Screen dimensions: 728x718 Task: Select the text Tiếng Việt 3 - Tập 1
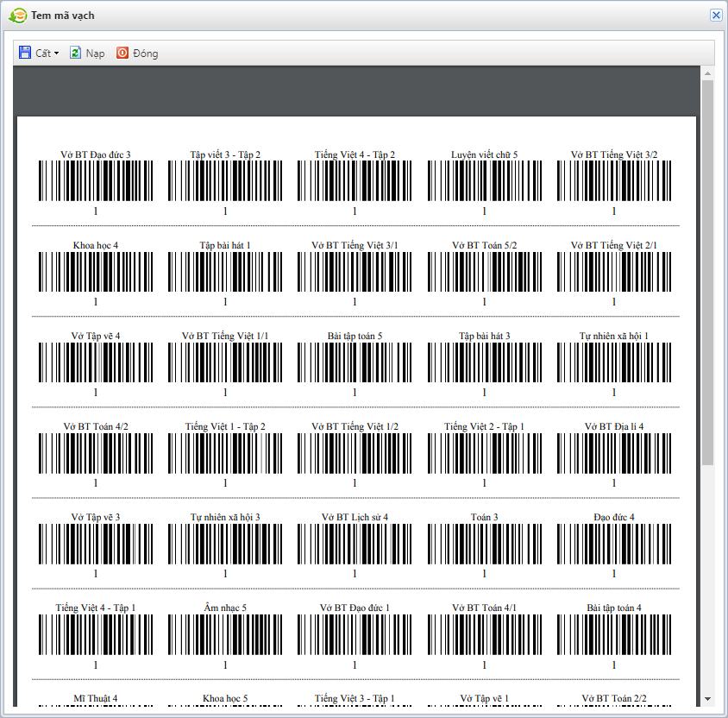pos(355,698)
